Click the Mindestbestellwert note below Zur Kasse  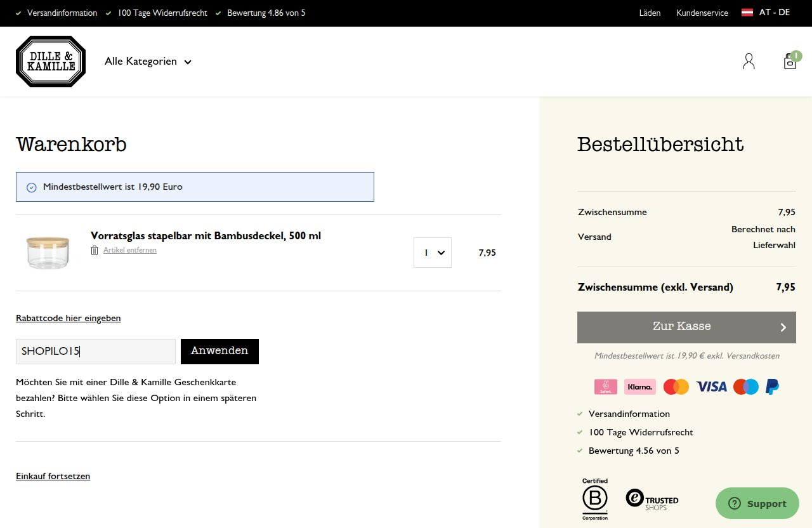tap(687, 355)
